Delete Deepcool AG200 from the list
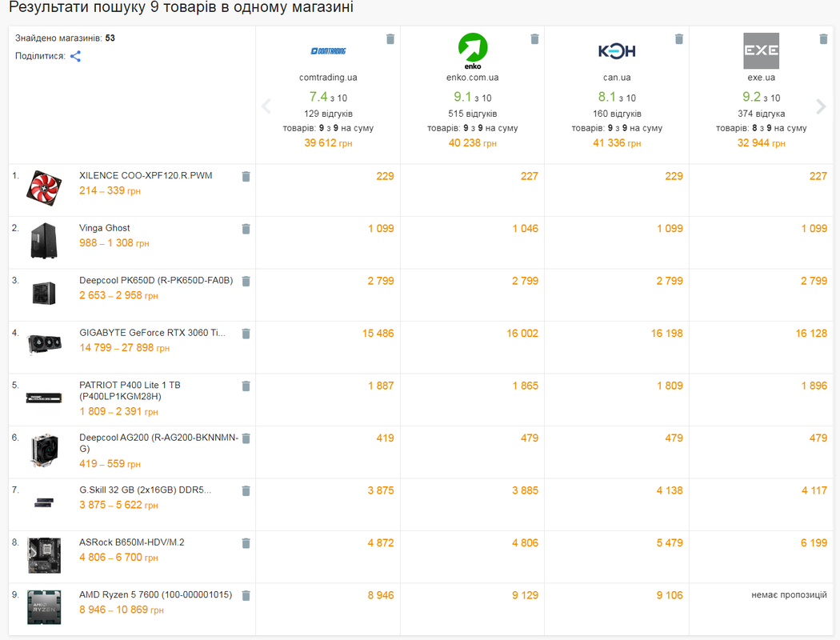Image resolution: width=840 pixels, height=640 pixels. coord(246,438)
